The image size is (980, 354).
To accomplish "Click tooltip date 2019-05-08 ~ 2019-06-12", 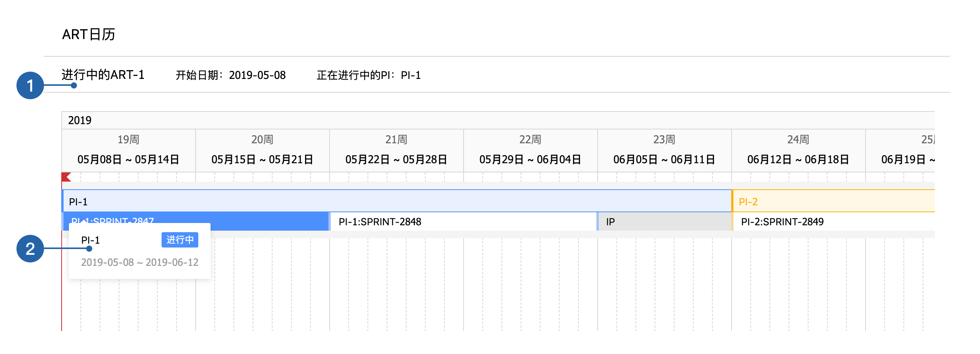I will click(140, 262).
